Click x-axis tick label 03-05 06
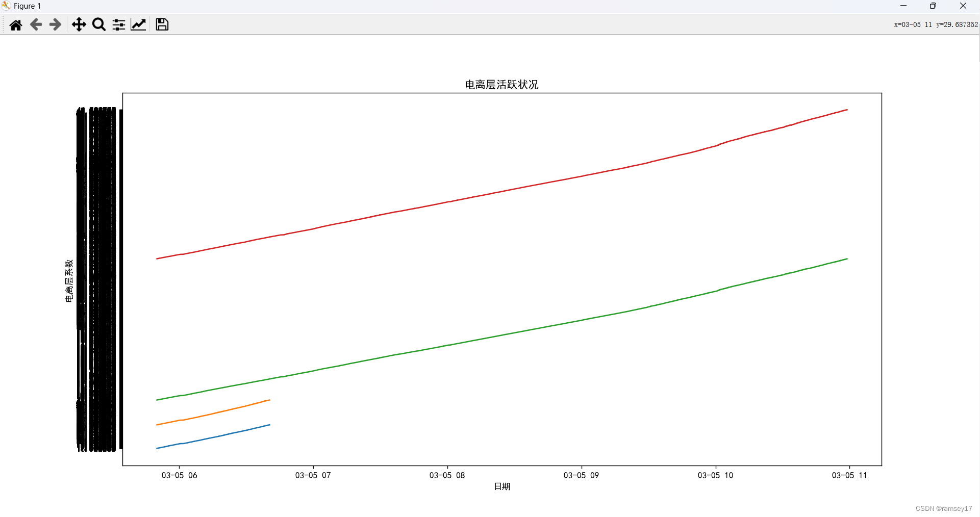This screenshot has width=980, height=517. coord(179,475)
